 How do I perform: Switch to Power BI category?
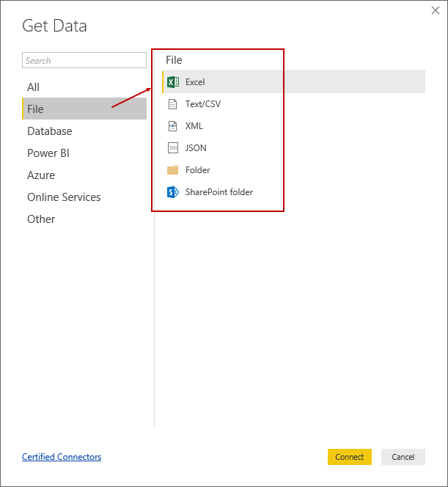pos(48,153)
